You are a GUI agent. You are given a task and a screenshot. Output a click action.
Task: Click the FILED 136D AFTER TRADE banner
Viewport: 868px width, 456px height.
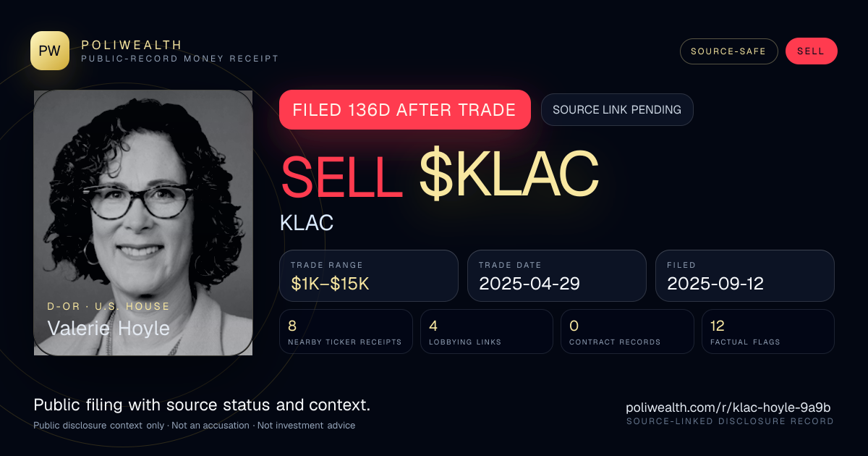pos(405,110)
